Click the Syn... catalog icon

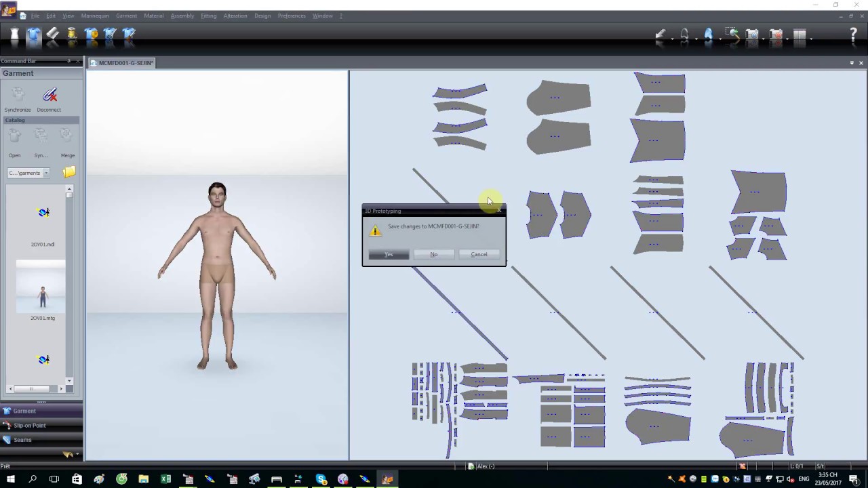click(41, 137)
